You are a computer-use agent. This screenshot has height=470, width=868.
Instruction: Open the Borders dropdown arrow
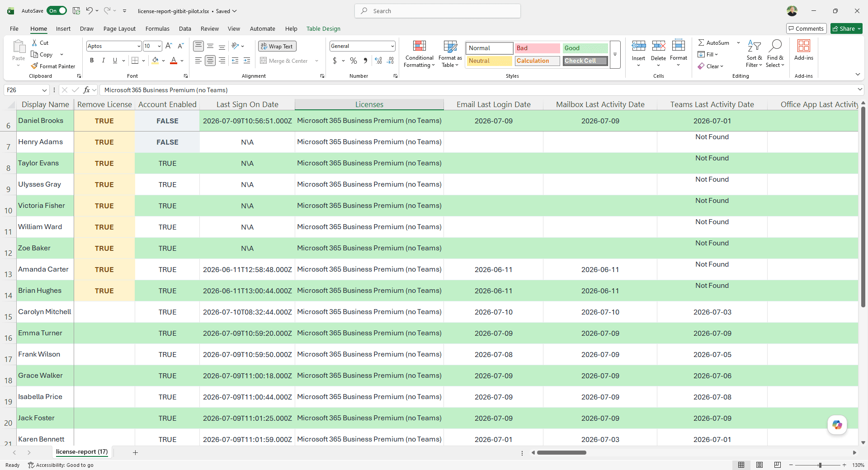[x=143, y=61]
